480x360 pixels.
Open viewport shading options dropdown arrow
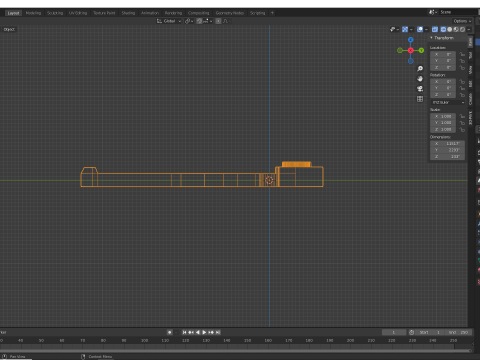click(x=469, y=29)
